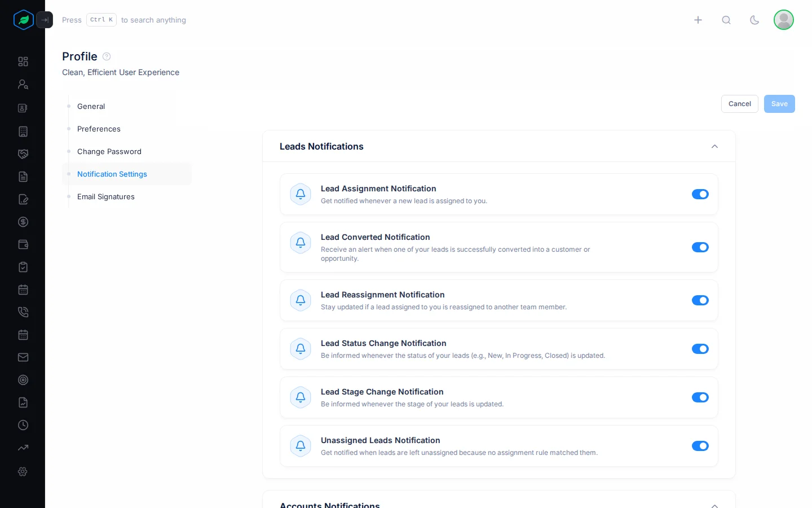
Task: Open the calendar icon just above the phone icon
Action: [23, 290]
